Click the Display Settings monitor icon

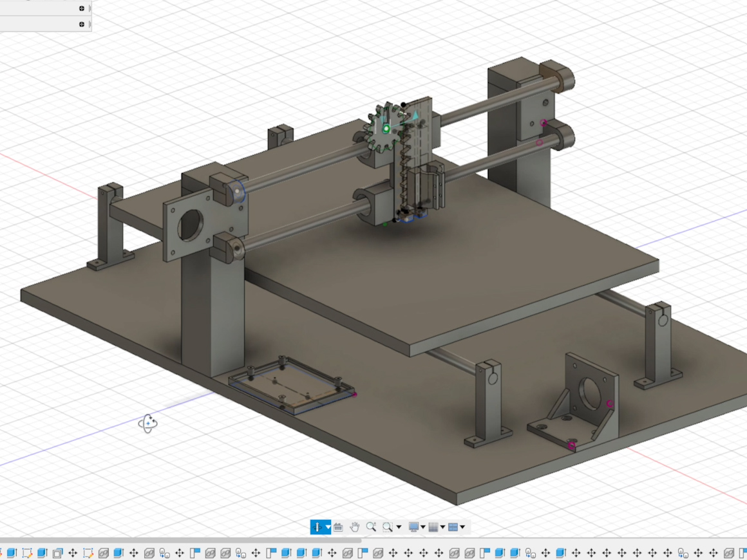point(413,527)
